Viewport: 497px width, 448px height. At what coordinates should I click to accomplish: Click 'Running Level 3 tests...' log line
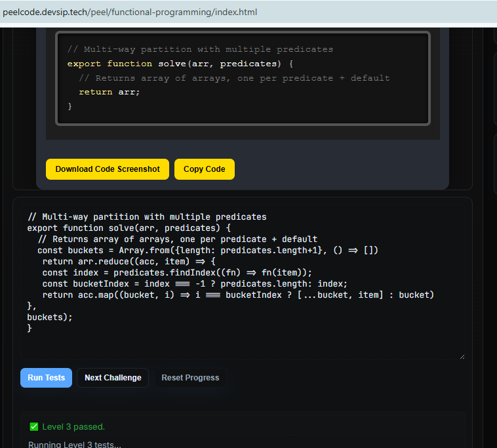pos(75,445)
